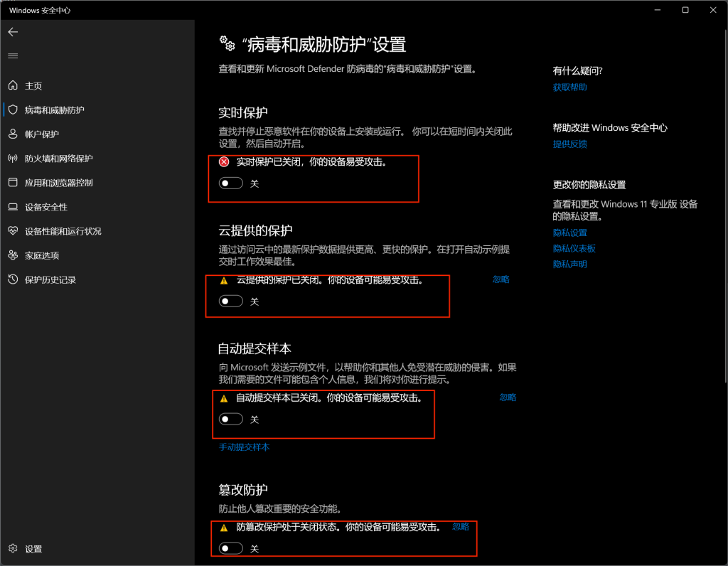
Task: Click the 获取帮助 link
Action: click(569, 87)
